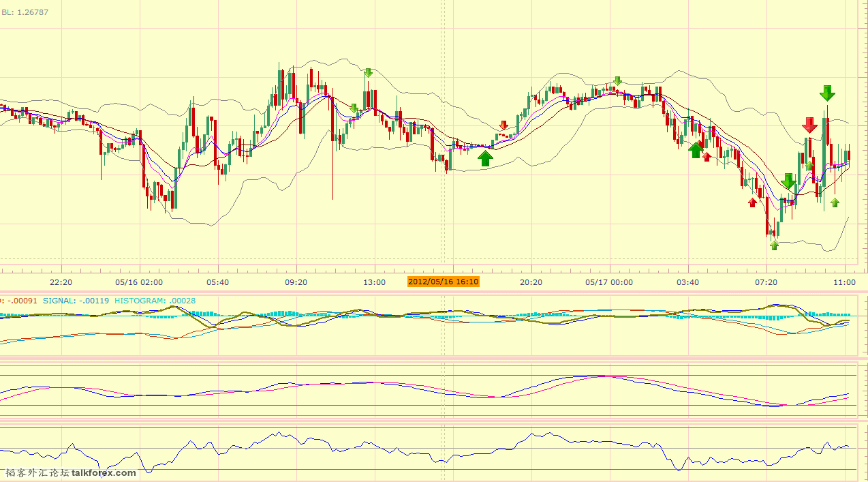Click the 11:00 time axis label
The height and width of the screenshot is (482, 868).
coord(844,282)
